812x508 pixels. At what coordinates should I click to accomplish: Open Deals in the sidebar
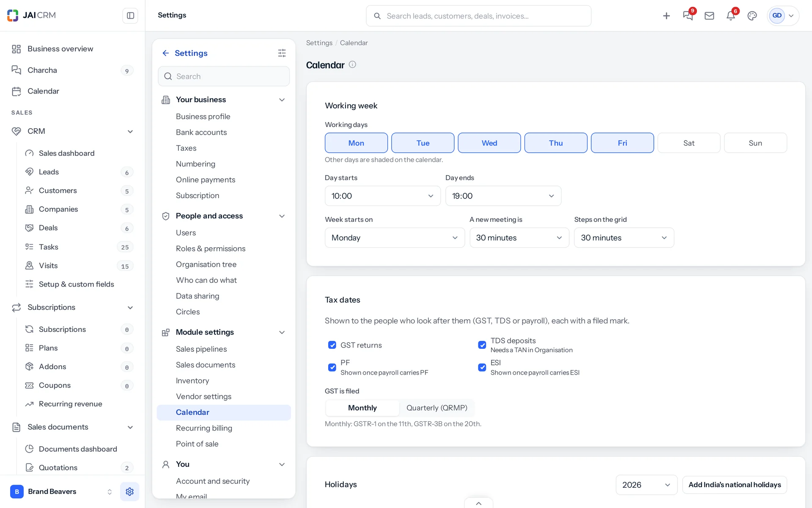79,228
